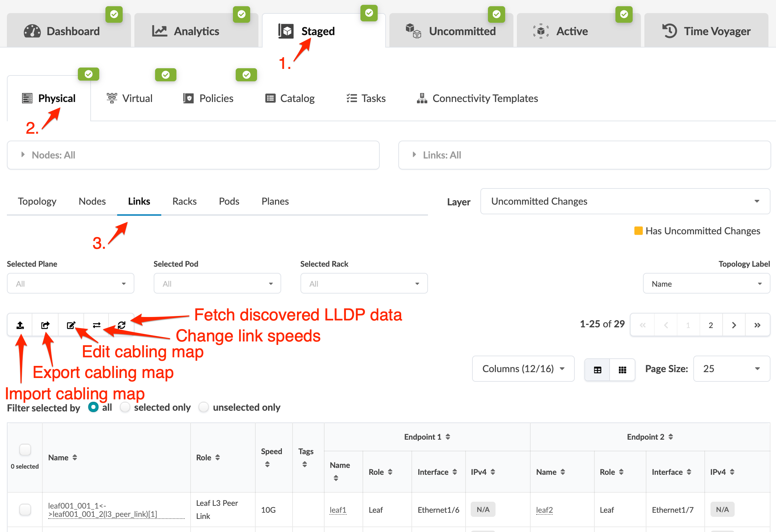Click the Change link speeds icon
This screenshot has width=776, height=532.
point(96,325)
